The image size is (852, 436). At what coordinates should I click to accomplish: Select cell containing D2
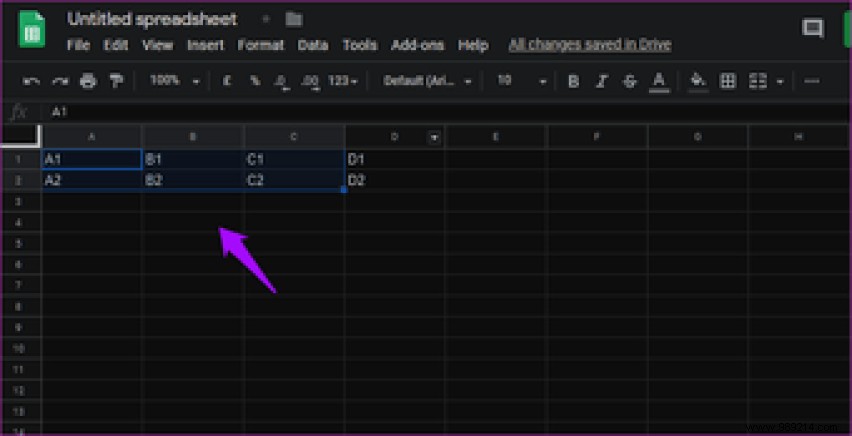[x=395, y=180]
